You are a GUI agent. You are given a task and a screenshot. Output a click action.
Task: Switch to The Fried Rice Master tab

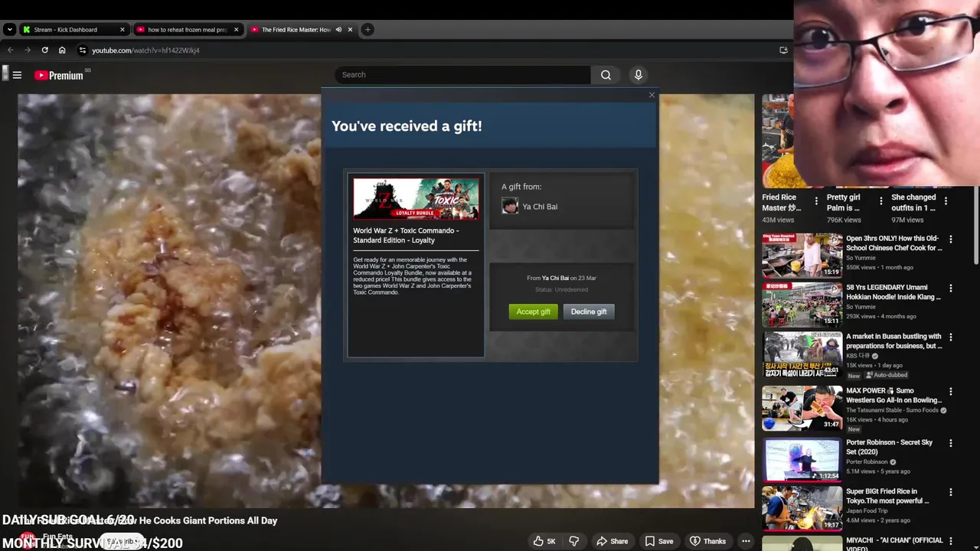click(296, 30)
